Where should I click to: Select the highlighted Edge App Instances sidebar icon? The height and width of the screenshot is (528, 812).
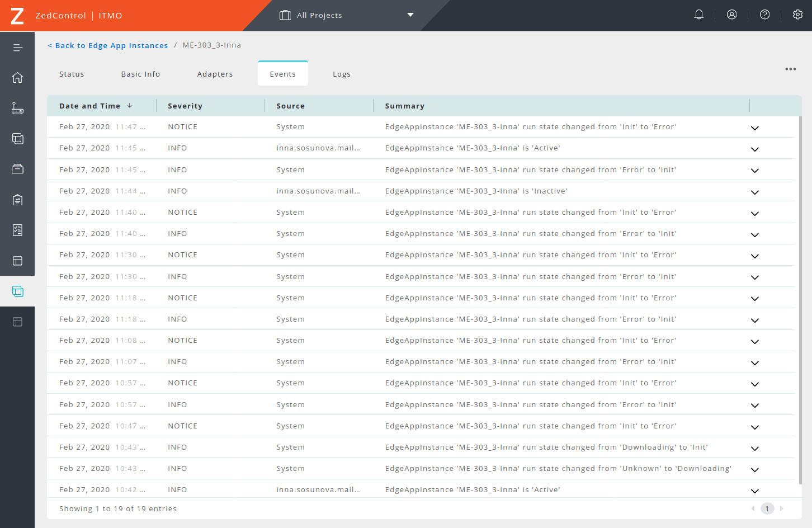[x=17, y=291]
